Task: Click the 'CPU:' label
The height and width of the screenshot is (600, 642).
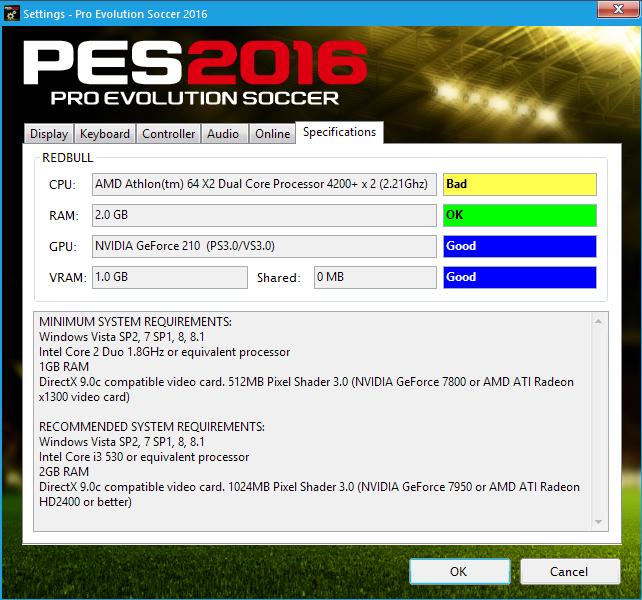Action: (x=62, y=185)
